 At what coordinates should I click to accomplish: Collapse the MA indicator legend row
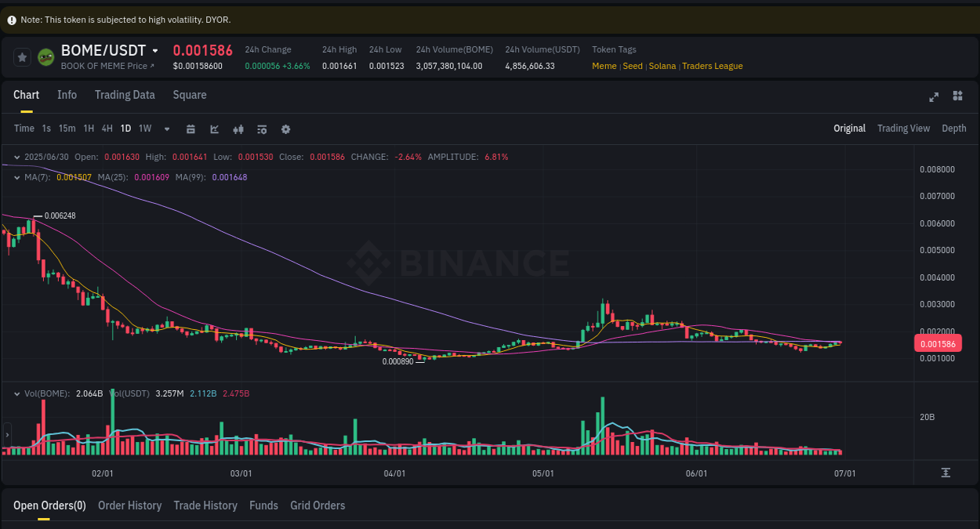point(16,177)
